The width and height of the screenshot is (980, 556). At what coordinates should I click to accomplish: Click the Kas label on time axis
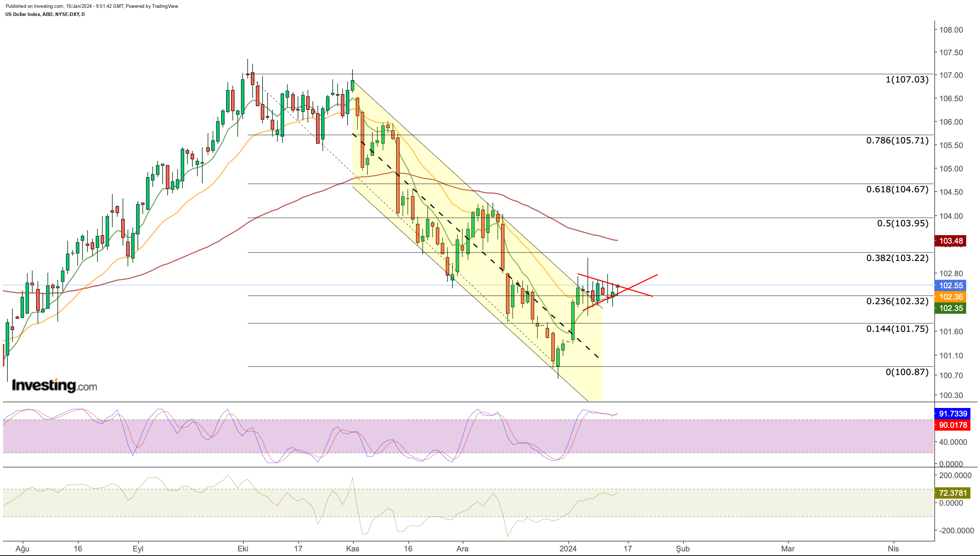[x=353, y=549]
